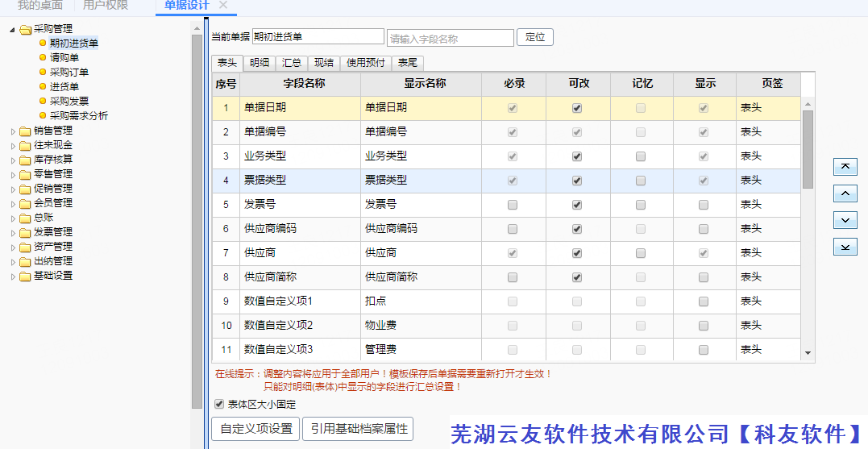Expand the 库存核算 tree node
Screen dimensions: 868x449
13,160
